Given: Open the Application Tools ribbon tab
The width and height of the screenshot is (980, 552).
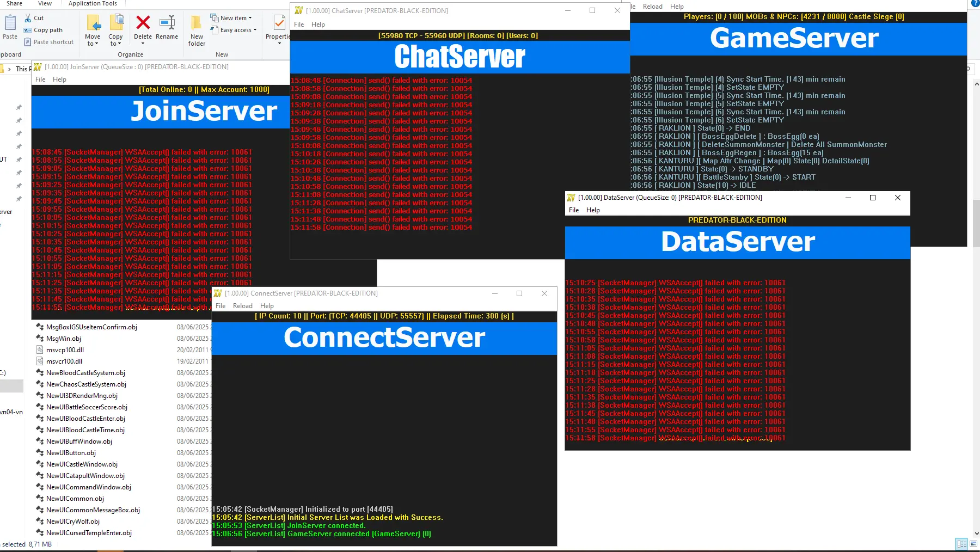Looking at the screenshot, I should point(93,3).
